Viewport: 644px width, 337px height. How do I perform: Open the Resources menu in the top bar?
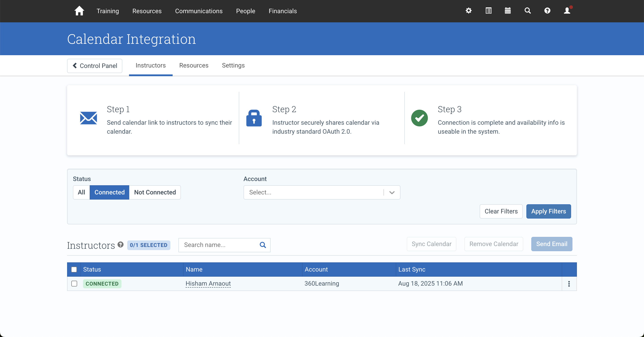point(147,11)
